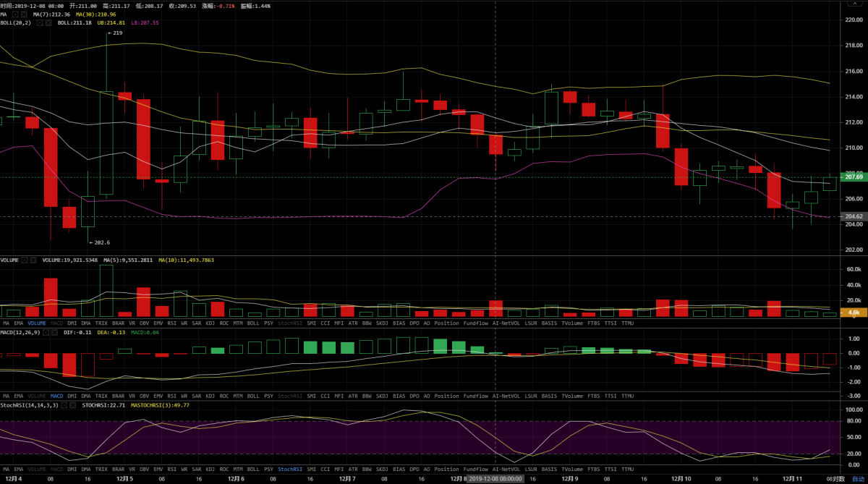This screenshot has width=868, height=484.
Task: Toggle auto scale (自动)
Action: click(x=857, y=479)
